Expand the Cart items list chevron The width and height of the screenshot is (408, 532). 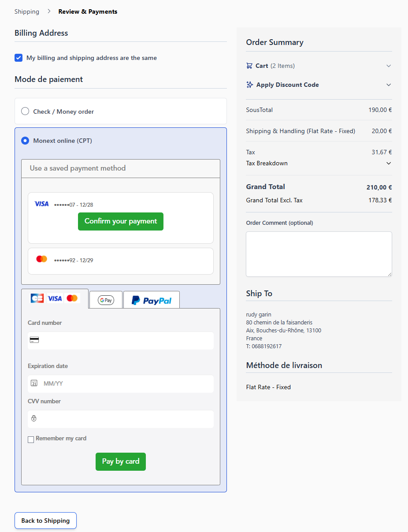(388, 66)
